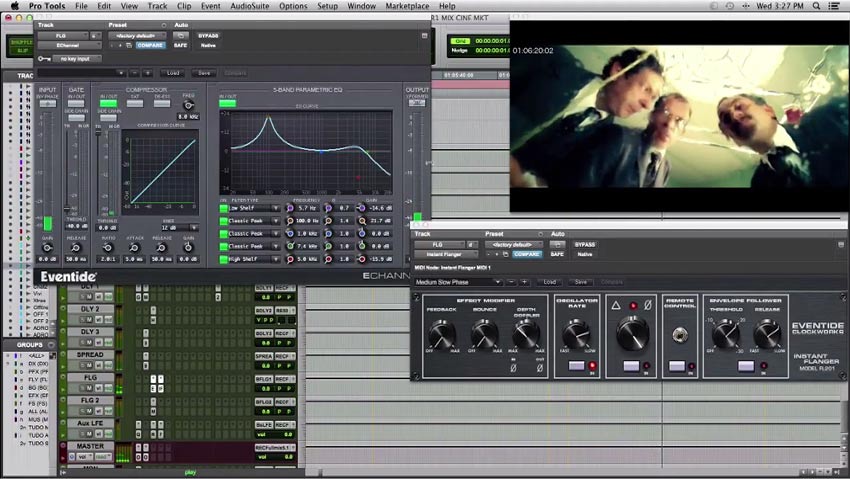Screen dimensions: 850x479
Task: Turn the Envelope Follower Release knob
Action: pos(767,334)
